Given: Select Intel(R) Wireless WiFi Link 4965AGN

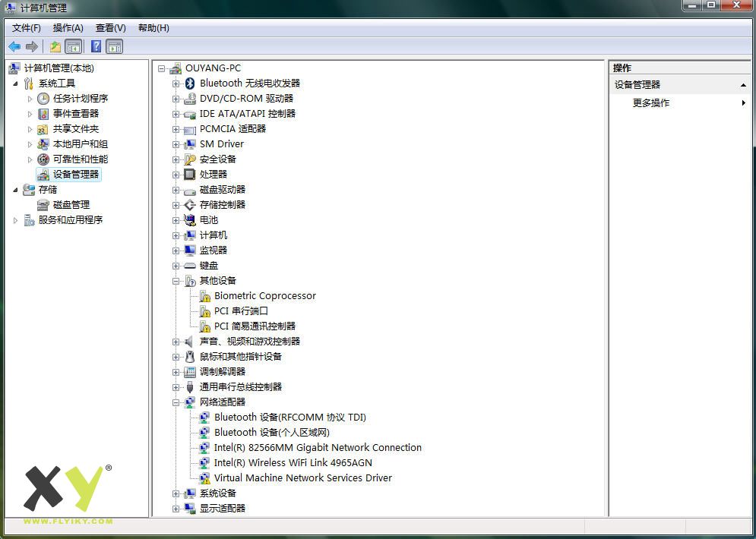Looking at the screenshot, I should 293,463.
